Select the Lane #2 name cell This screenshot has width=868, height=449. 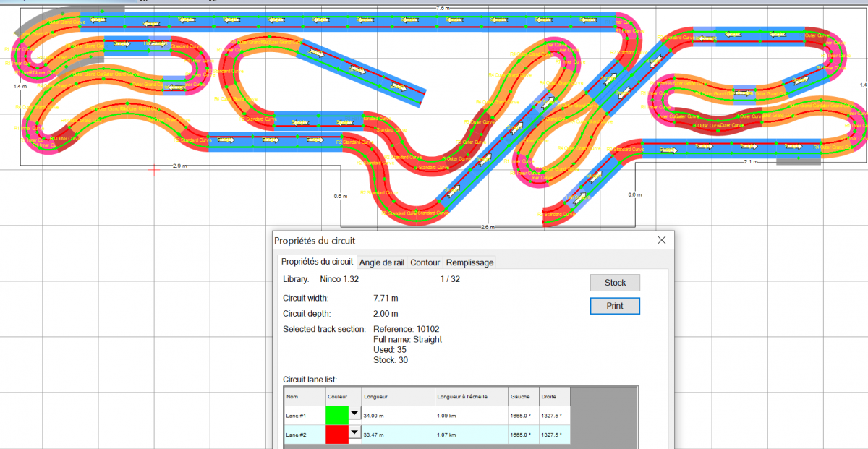point(304,435)
